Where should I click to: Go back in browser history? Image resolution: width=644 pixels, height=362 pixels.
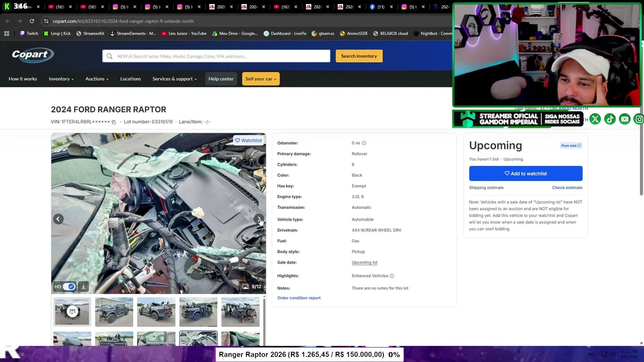click(8, 21)
